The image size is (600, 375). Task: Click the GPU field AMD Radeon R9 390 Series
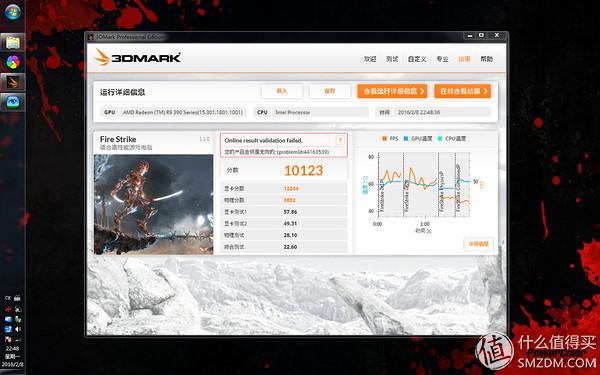[x=173, y=112]
